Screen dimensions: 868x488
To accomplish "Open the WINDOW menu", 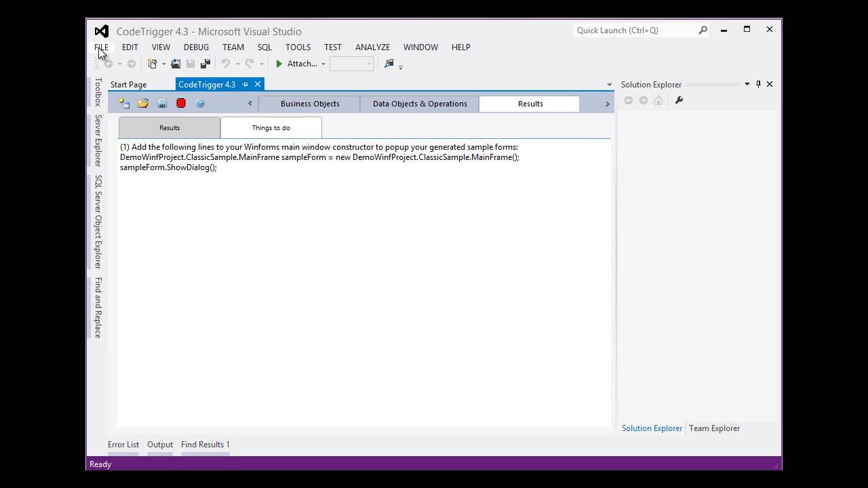I will point(420,47).
